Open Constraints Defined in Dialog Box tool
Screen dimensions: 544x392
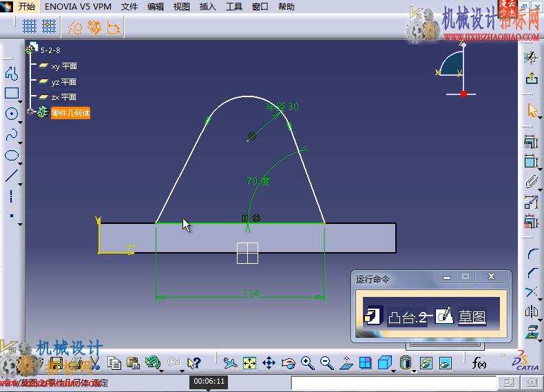click(531, 142)
